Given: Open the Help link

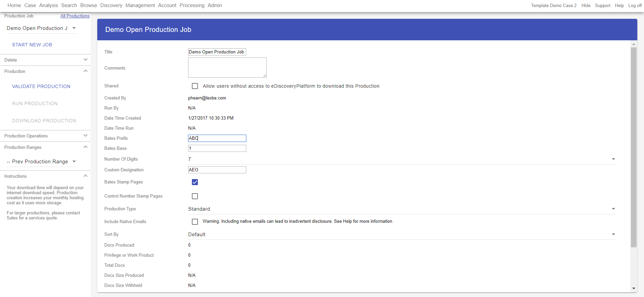Looking at the screenshot, I should tap(619, 6).
